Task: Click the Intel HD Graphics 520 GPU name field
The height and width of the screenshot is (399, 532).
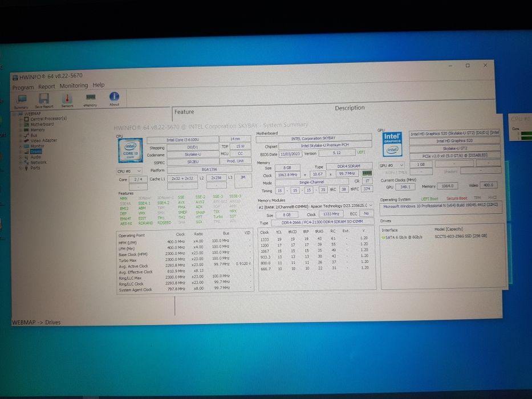Action: [x=454, y=140]
